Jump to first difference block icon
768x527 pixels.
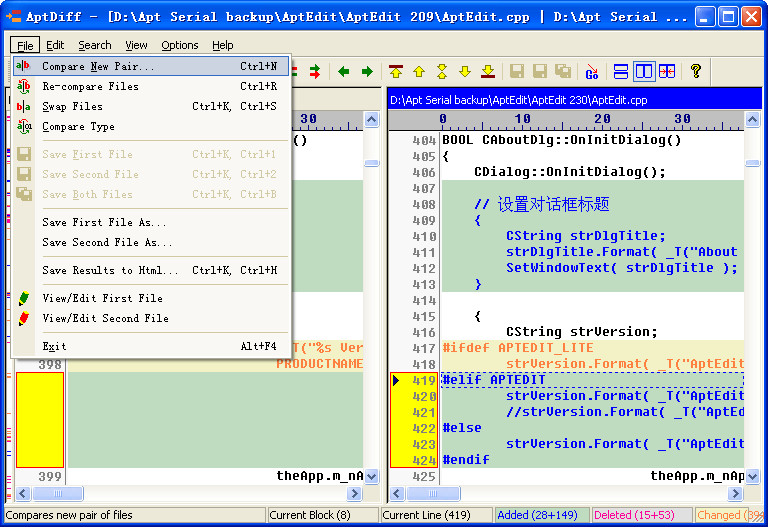(396, 72)
